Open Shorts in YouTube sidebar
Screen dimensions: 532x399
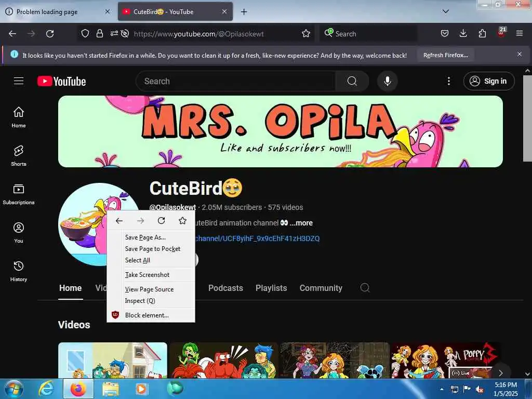tap(19, 156)
